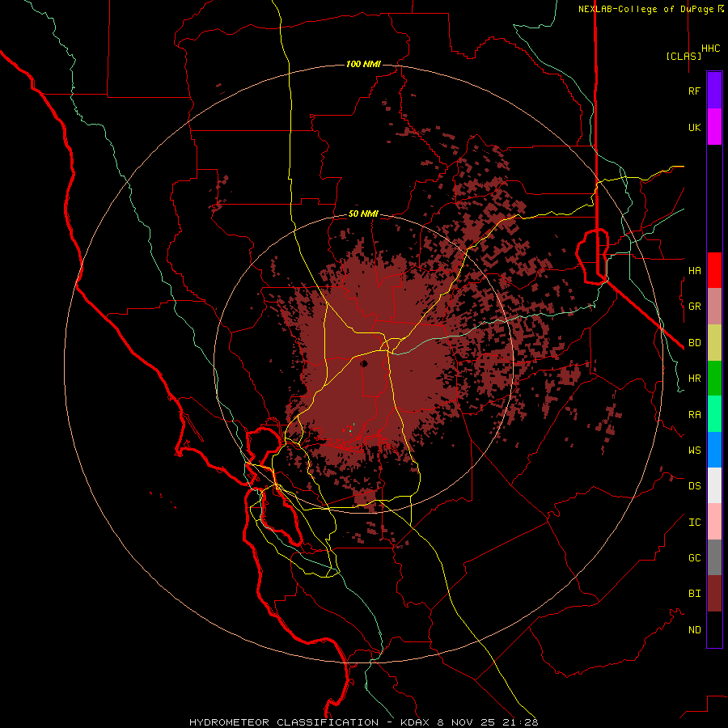The image size is (728, 728).
Task: Click the UK legend label
Action: click(x=694, y=127)
